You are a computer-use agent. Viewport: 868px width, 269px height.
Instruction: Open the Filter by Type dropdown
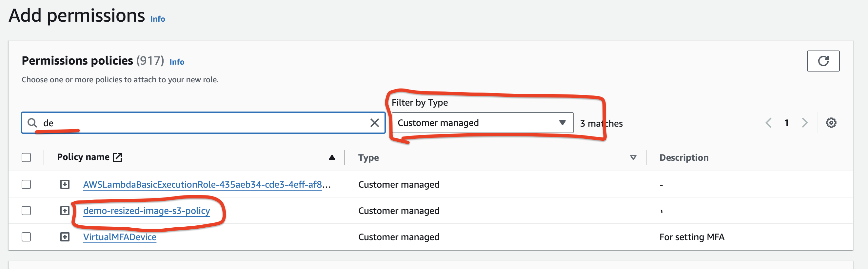482,123
